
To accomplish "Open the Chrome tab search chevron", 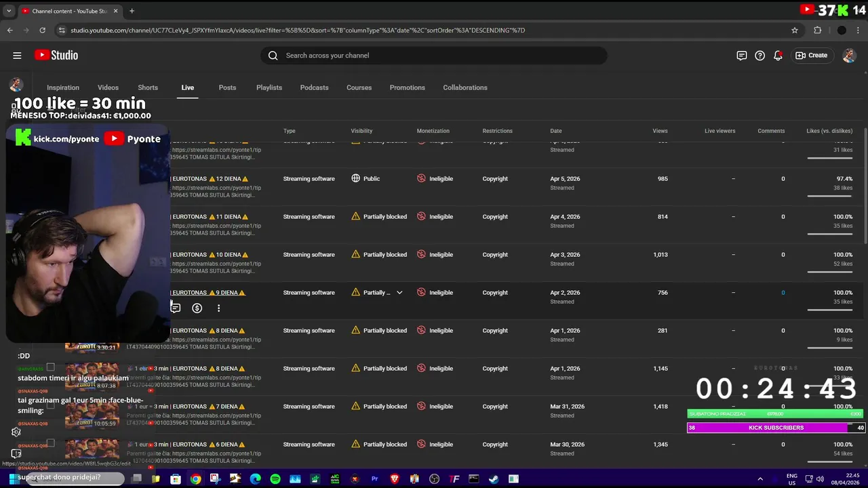I will (x=9, y=11).
